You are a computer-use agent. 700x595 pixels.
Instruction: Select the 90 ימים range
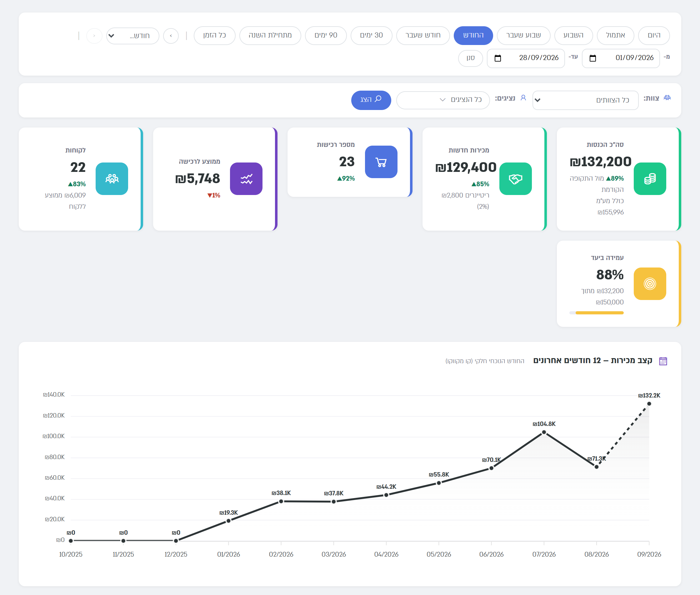[x=326, y=35]
